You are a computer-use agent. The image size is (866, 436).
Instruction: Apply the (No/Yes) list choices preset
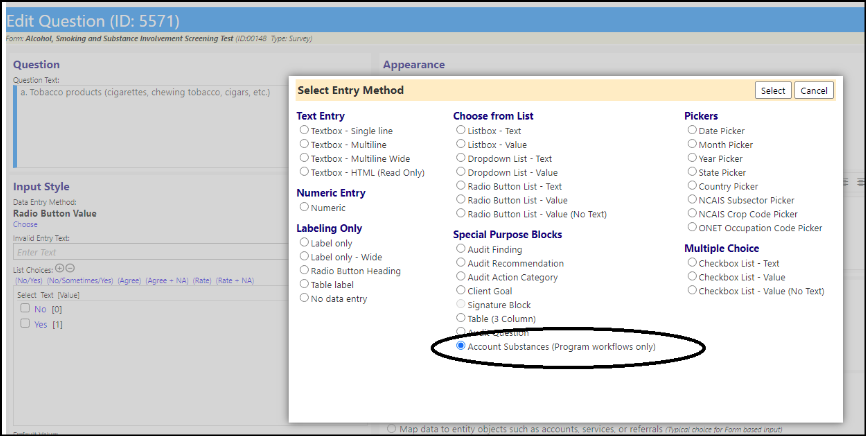click(x=29, y=281)
